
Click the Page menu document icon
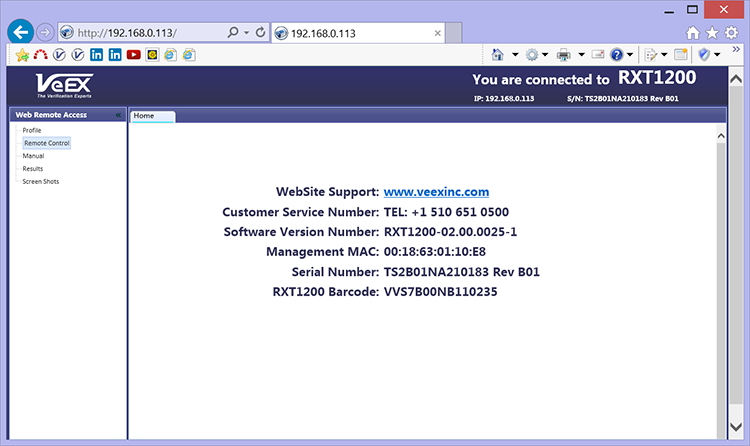tap(651, 55)
